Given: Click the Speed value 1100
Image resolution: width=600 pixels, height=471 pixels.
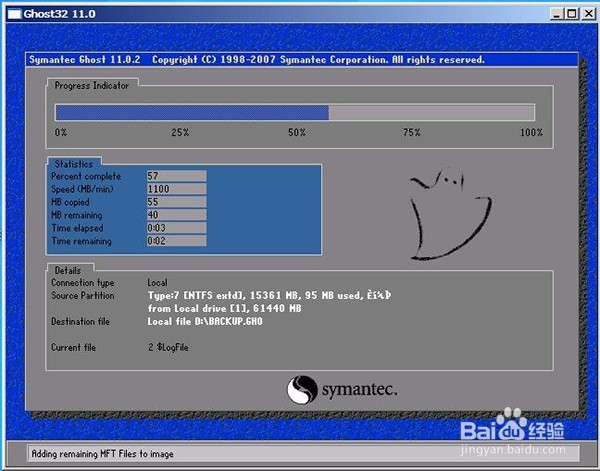Looking at the screenshot, I should (176, 189).
